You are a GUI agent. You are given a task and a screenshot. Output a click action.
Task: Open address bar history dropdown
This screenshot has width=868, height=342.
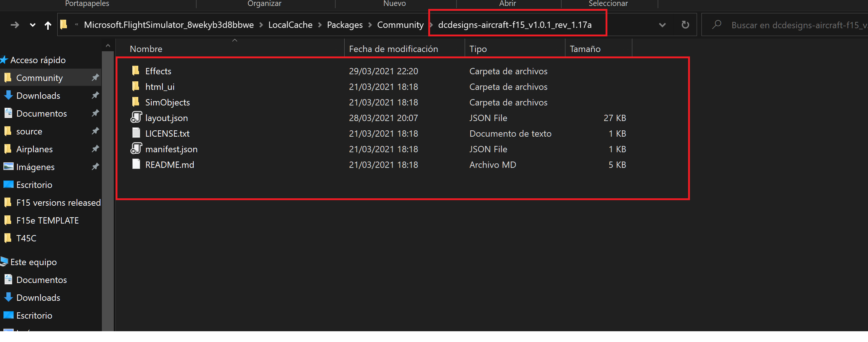tap(662, 25)
